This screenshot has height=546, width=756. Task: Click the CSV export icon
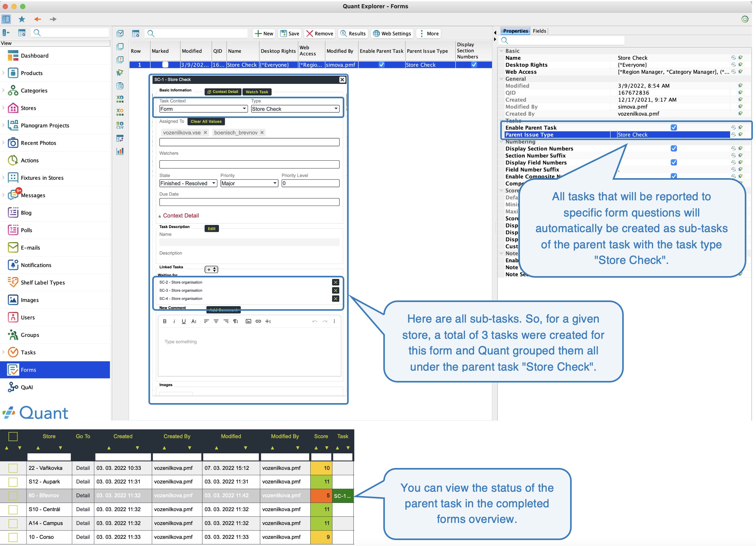120,125
